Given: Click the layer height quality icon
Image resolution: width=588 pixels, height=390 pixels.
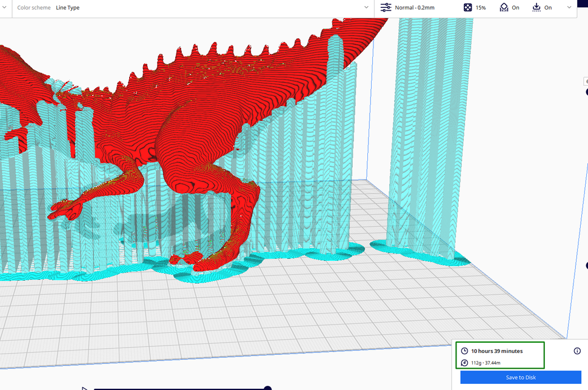Looking at the screenshot, I should coord(386,7).
